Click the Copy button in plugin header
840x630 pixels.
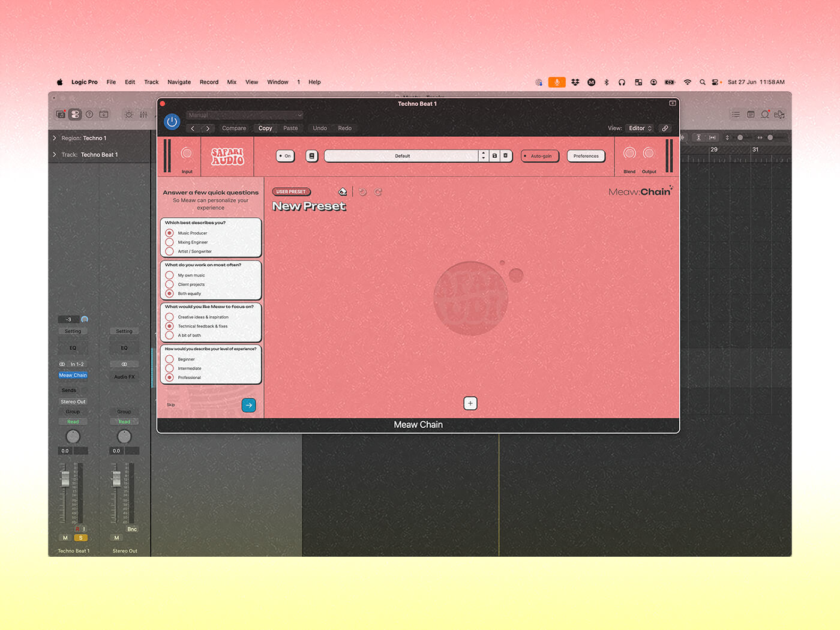(265, 128)
